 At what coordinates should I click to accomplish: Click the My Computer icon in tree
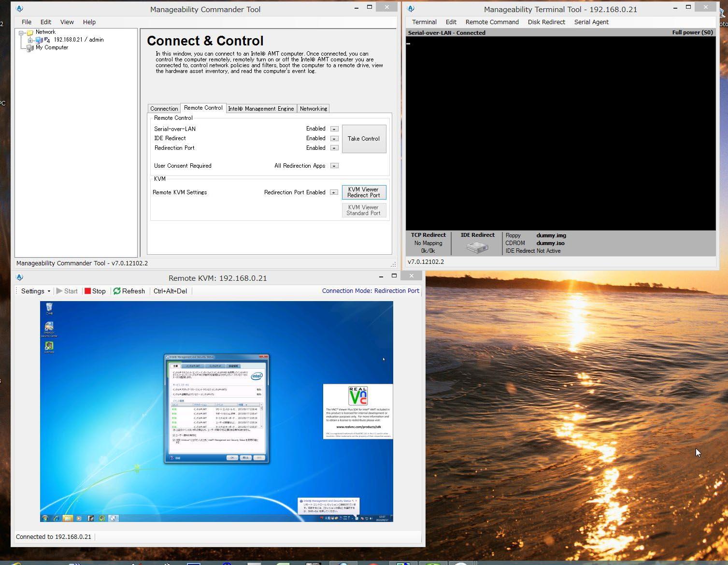pyautogui.click(x=30, y=48)
